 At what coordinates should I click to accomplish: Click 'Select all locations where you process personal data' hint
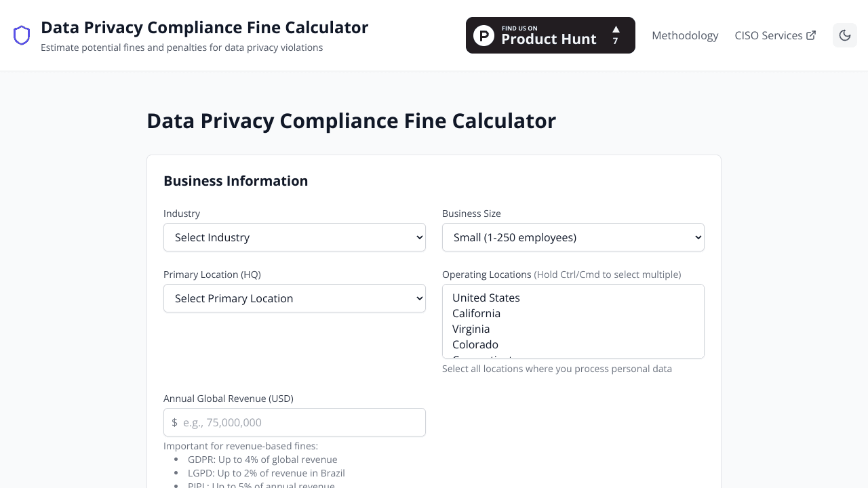click(x=557, y=369)
